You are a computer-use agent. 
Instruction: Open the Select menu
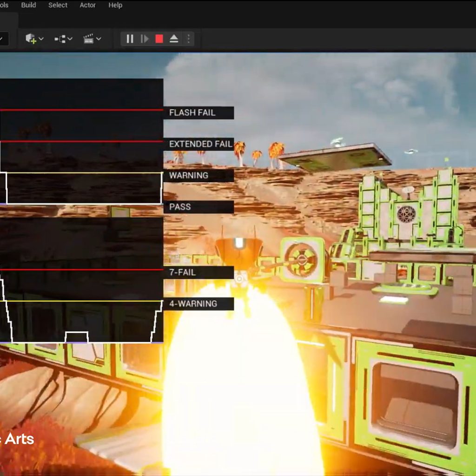(x=58, y=5)
